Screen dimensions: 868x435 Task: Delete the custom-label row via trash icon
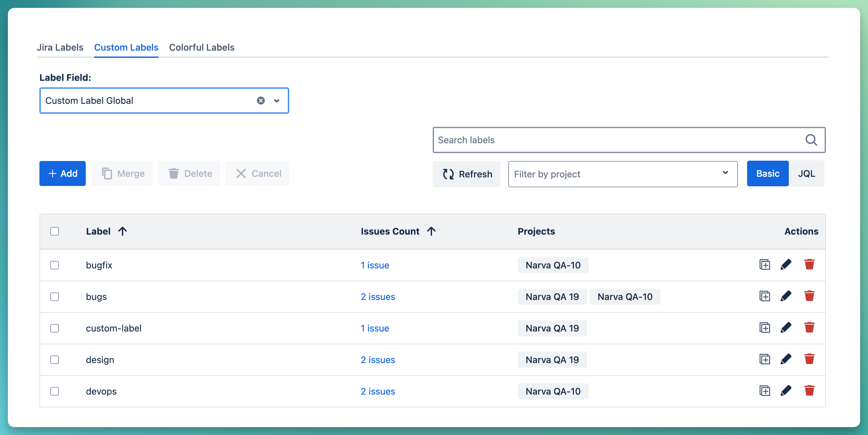point(809,328)
